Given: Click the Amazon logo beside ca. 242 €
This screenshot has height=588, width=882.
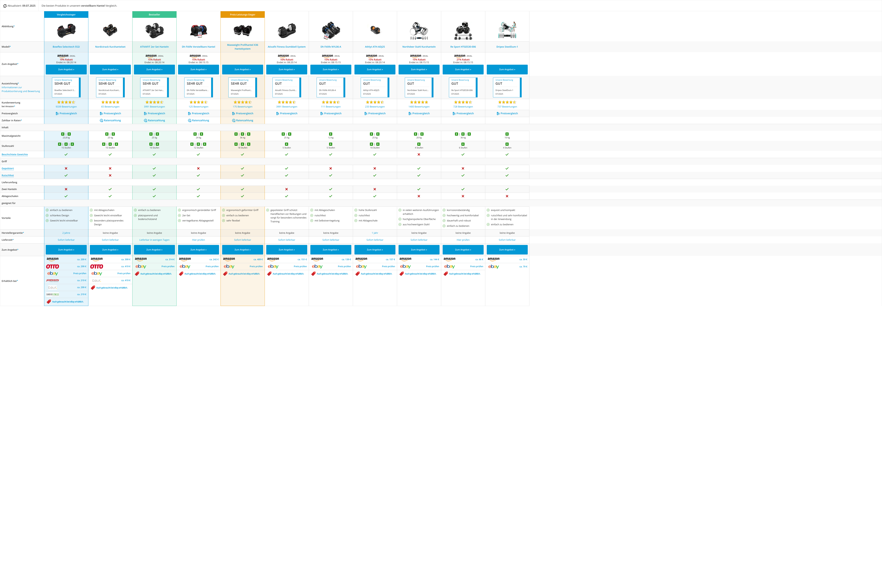Looking at the screenshot, I should 185,259.
